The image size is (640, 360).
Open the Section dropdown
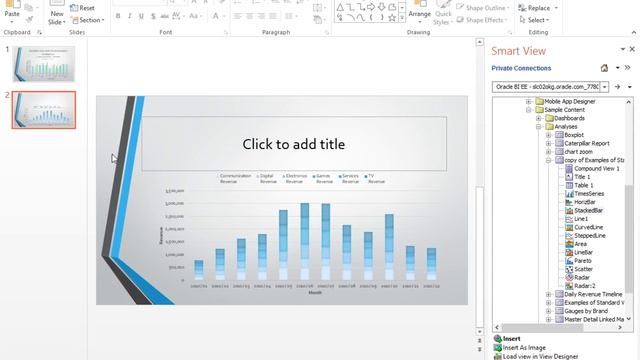coord(87,20)
